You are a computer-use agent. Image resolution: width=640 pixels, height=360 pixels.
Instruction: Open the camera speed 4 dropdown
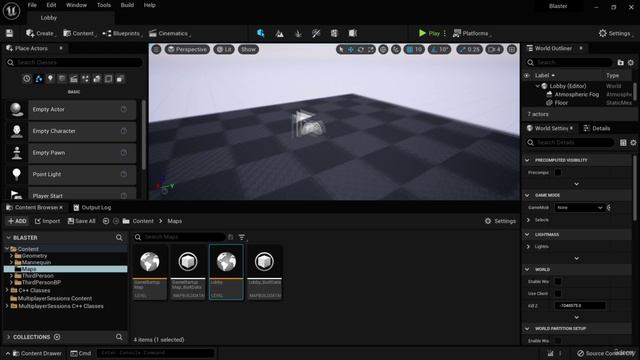tap(494, 49)
